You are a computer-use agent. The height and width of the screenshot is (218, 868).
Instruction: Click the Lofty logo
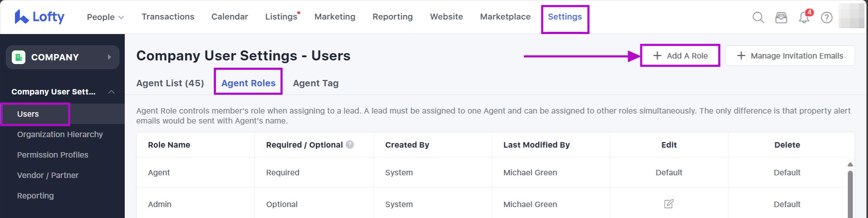tap(39, 17)
